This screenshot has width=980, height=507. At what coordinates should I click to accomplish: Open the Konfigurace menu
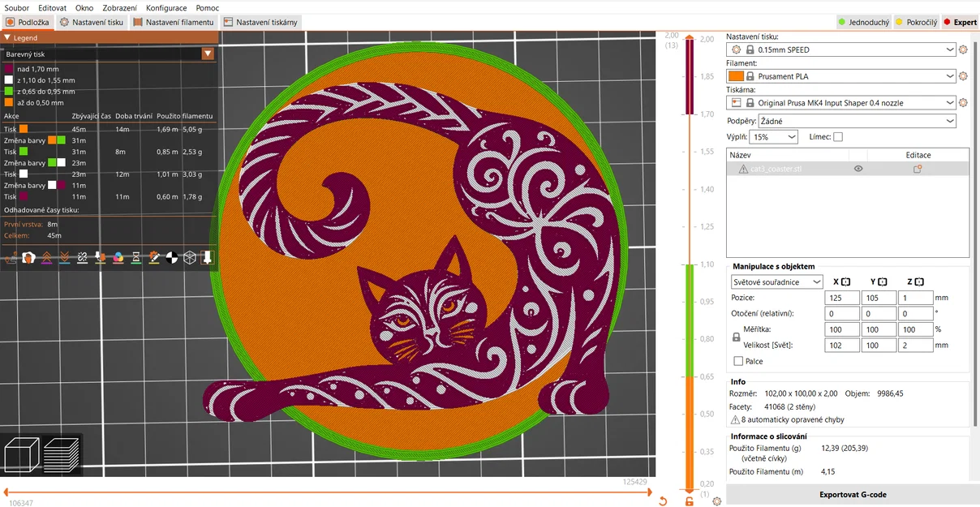point(166,7)
